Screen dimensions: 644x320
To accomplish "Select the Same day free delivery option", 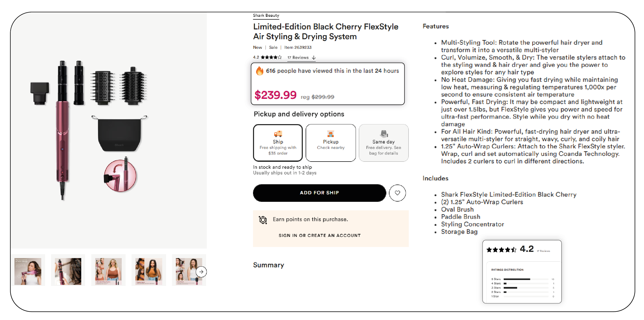I will [x=384, y=143].
